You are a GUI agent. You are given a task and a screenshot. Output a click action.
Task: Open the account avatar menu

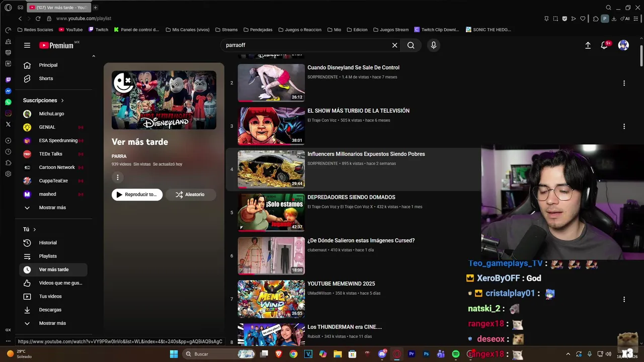point(623,45)
